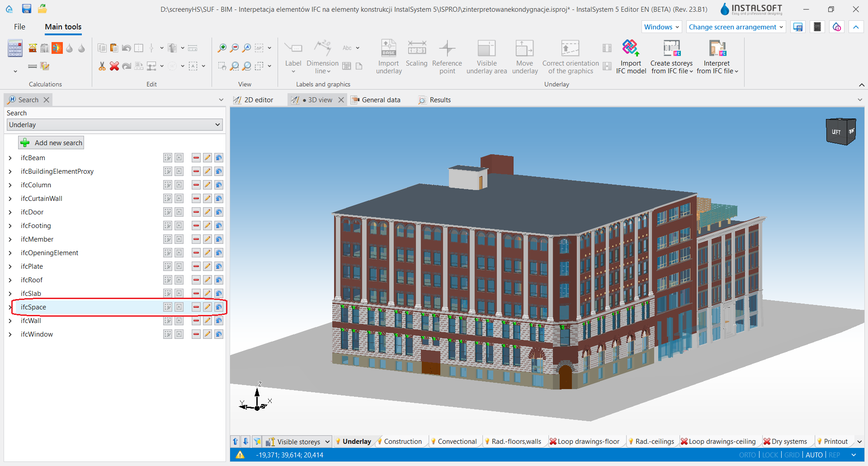Screen dimensions: 868x466
Task: Click the zoom in magnifier icon
Action: point(222,48)
